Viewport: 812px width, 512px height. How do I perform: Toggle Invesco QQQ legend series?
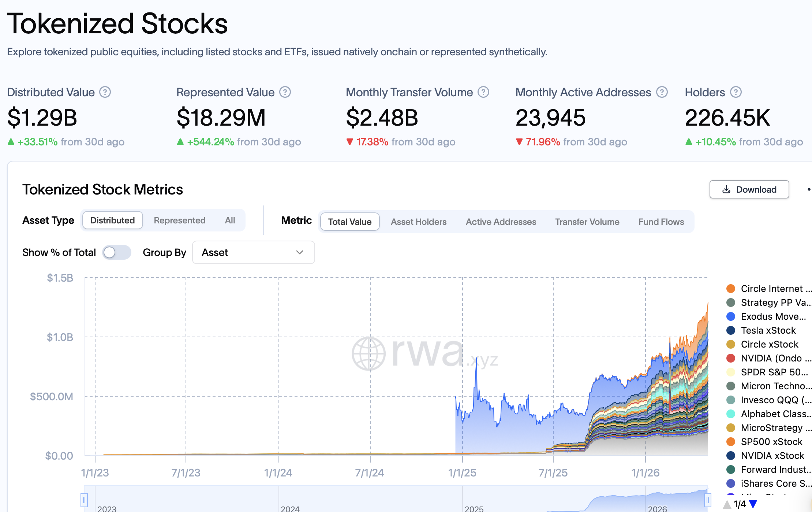(769, 400)
